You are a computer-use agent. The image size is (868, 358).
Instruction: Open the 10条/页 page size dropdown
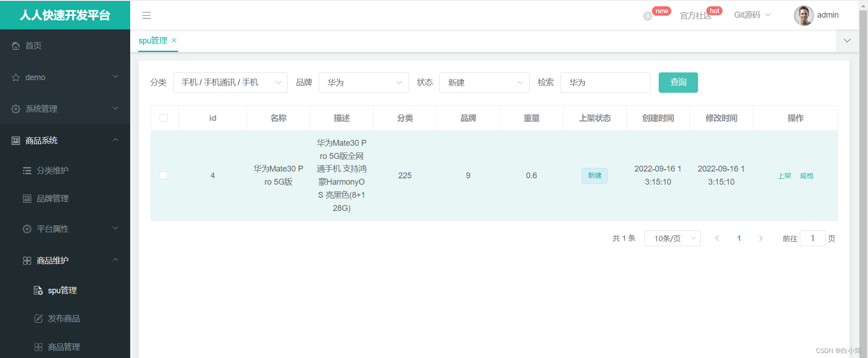pyautogui.click(x=672, y=239)
